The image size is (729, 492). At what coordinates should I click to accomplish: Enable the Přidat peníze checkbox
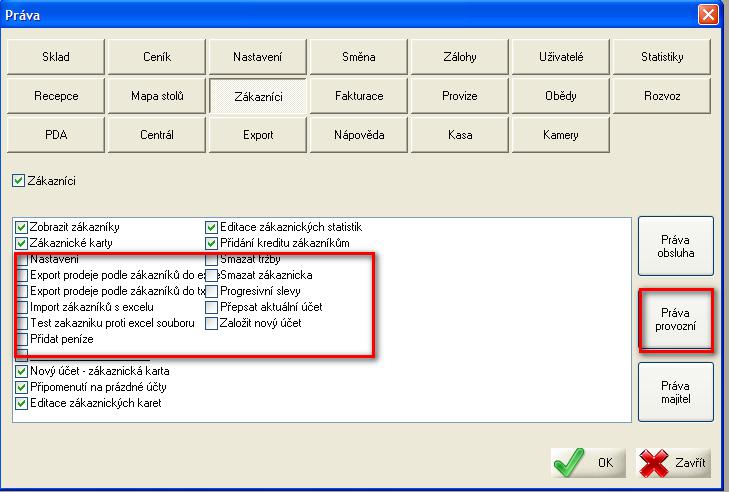click(x=22, y=339)
